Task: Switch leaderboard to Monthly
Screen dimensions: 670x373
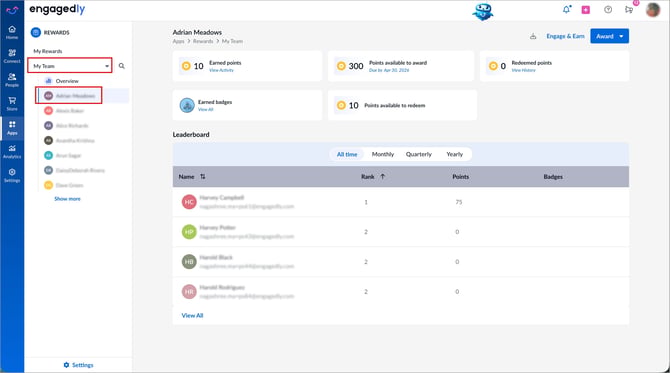Action: pos(383,154)
